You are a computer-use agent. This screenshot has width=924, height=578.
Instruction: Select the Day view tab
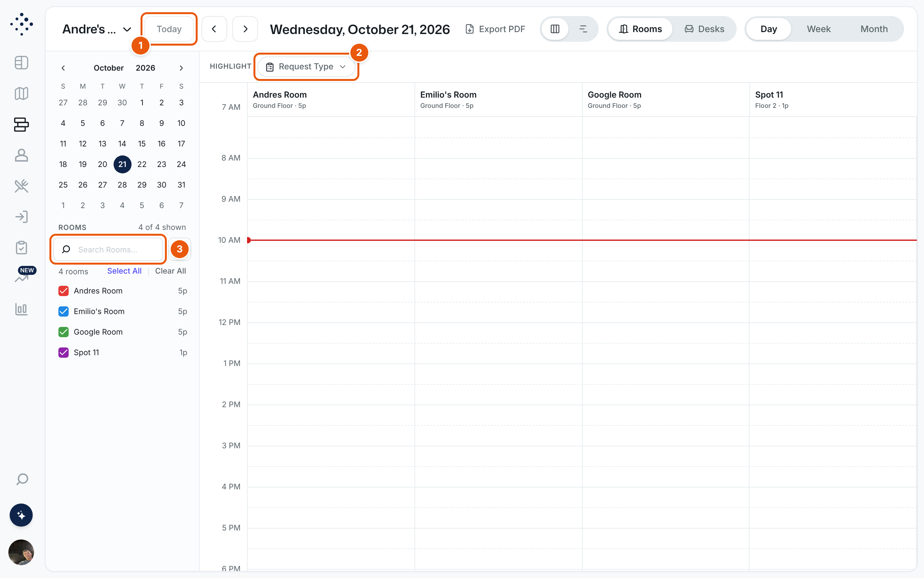click(769, 29)
